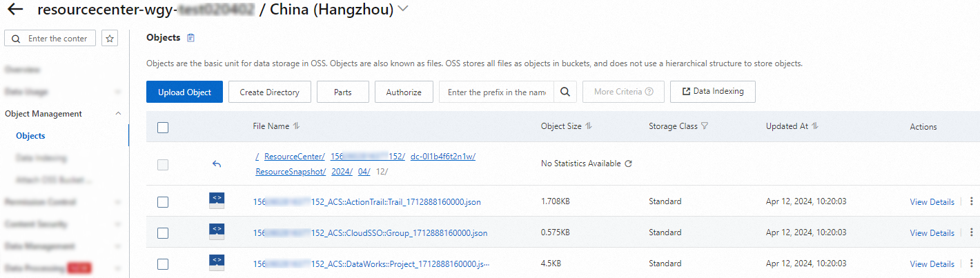
Task: Copy icon next to Objects heading
Action: [x=191, y=38]
